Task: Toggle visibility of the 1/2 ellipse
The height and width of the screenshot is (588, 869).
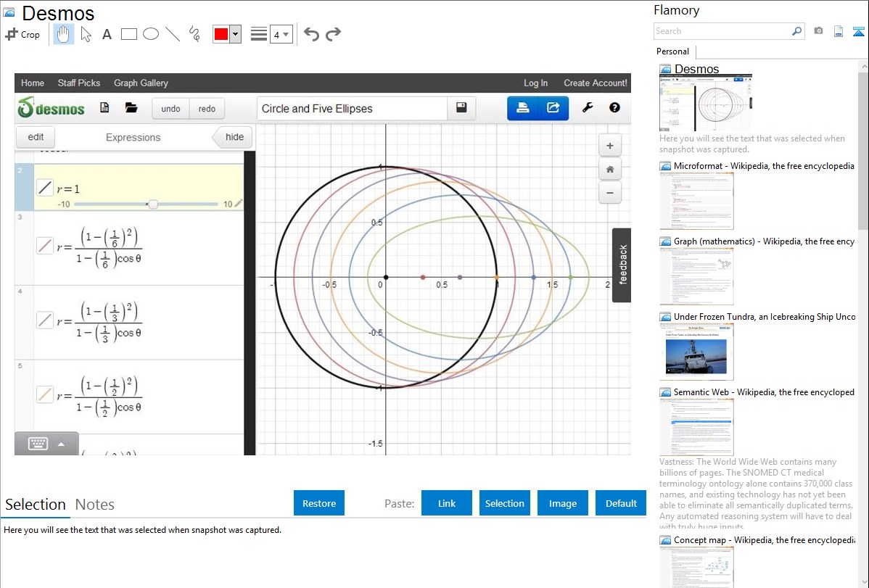Action: 45,394
